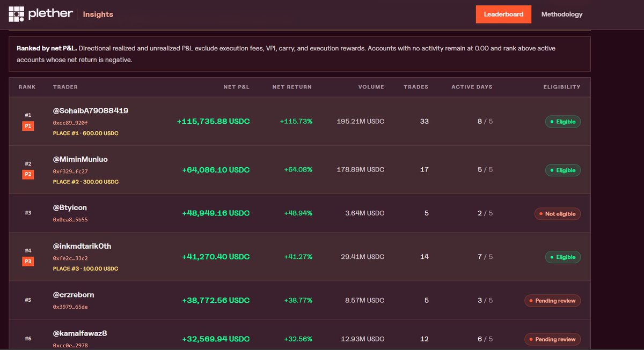Open trader @MiminMunluo profile
The height and width of the screenshot is (350, 644).
coord(80,160)
